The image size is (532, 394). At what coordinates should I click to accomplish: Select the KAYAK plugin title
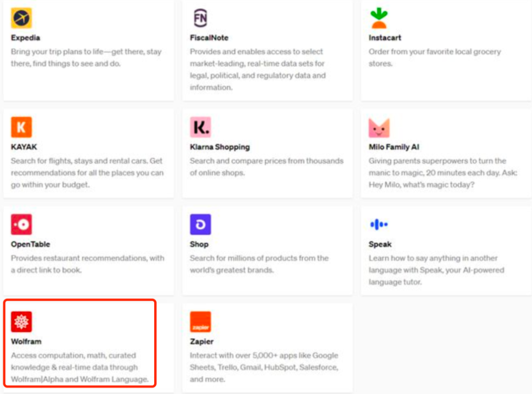24,147
